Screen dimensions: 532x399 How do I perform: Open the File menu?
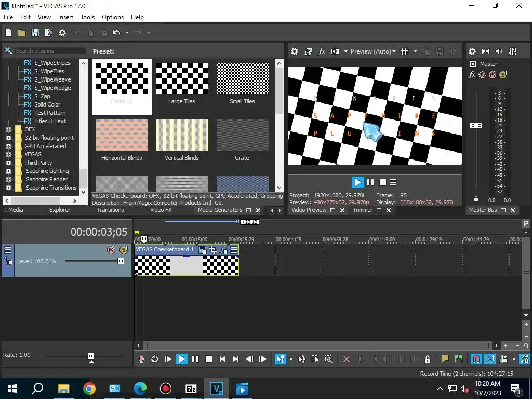pyautogui.click(x=8, y=17)
